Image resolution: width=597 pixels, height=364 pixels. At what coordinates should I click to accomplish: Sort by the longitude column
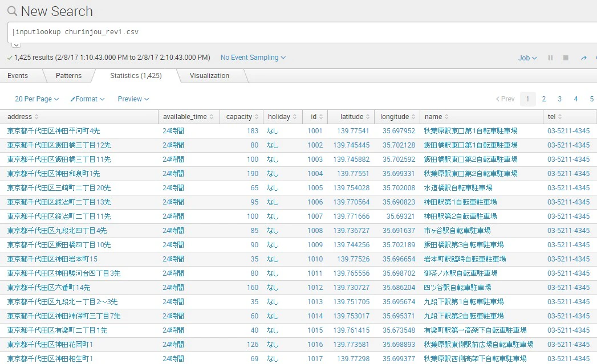397,117
